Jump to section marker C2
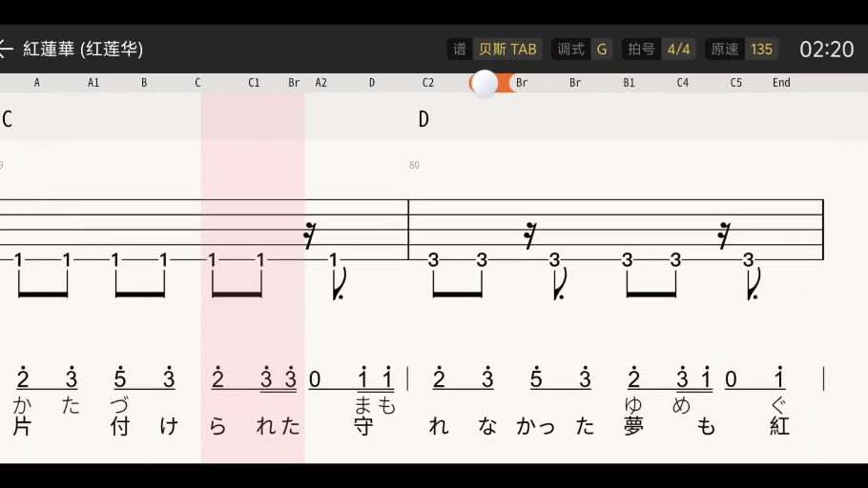The width and height of the screenshot is (868, 488). click(x=428, y=83)
